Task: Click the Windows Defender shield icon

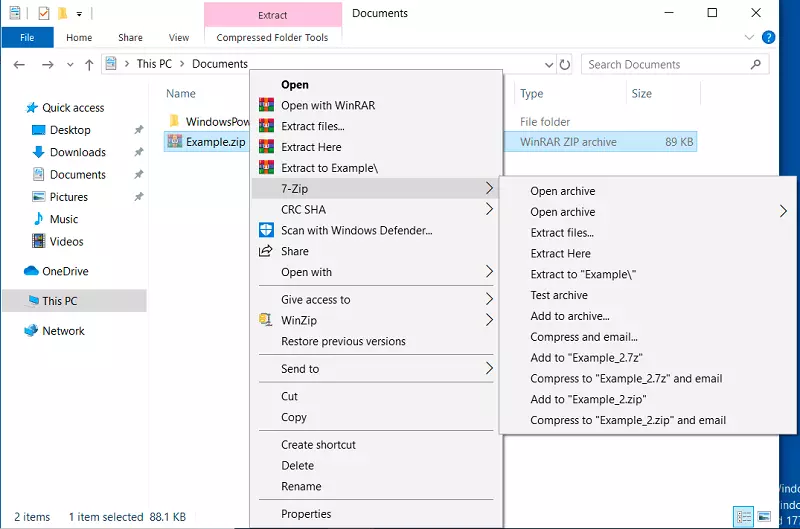Action: pyautogui.click(x=266, y=230)
